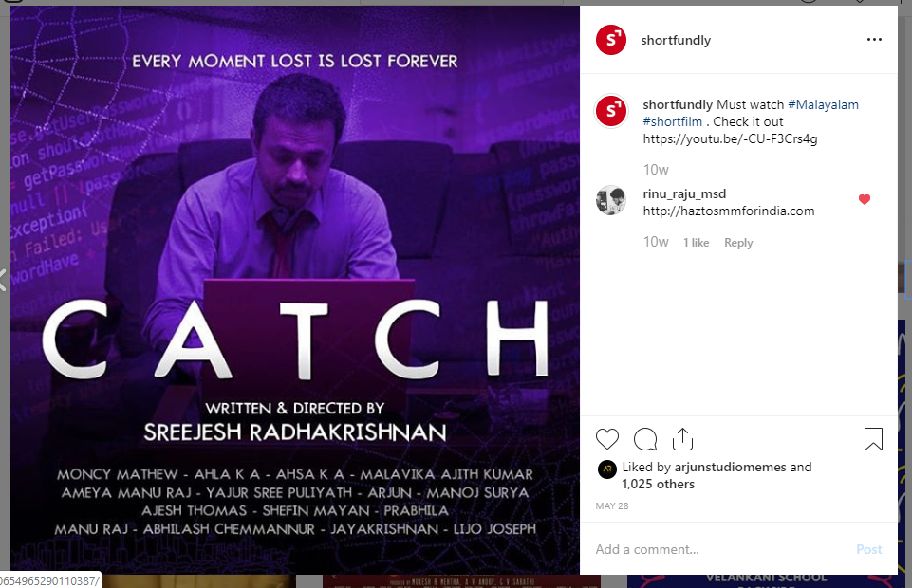The height and width of the screenshot is (588, 912).
Task: Open shortfundly profile picture in header
Action: click(611, 40)
